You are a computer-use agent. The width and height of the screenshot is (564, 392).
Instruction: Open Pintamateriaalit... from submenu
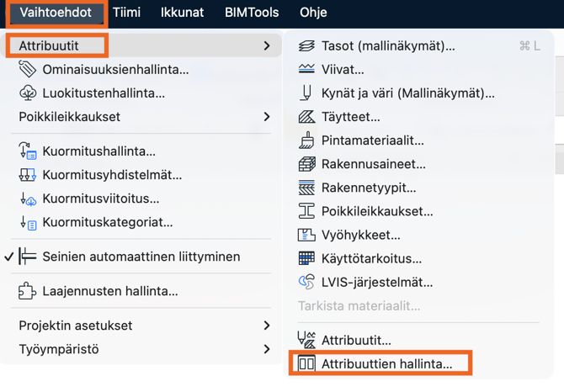418,140
